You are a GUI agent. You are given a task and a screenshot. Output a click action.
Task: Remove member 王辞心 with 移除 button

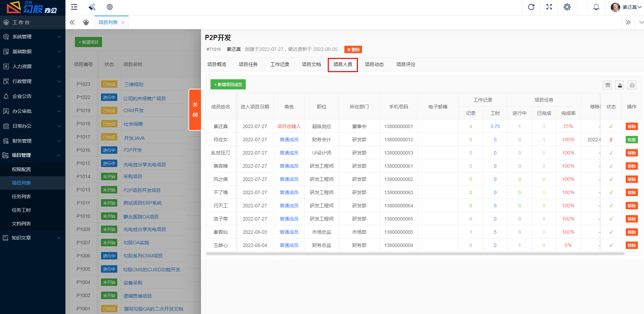point(632,245)
